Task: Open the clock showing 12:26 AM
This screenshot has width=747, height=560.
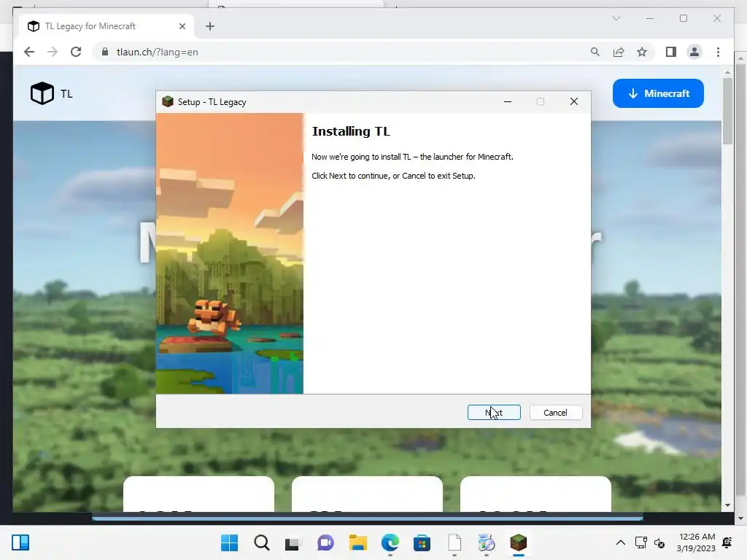Action: [696, 542]
